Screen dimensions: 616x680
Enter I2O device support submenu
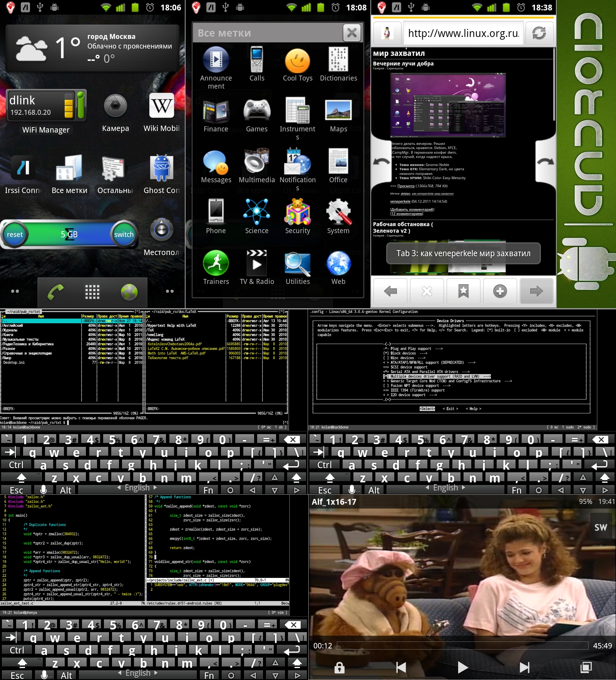coord(410,395)
